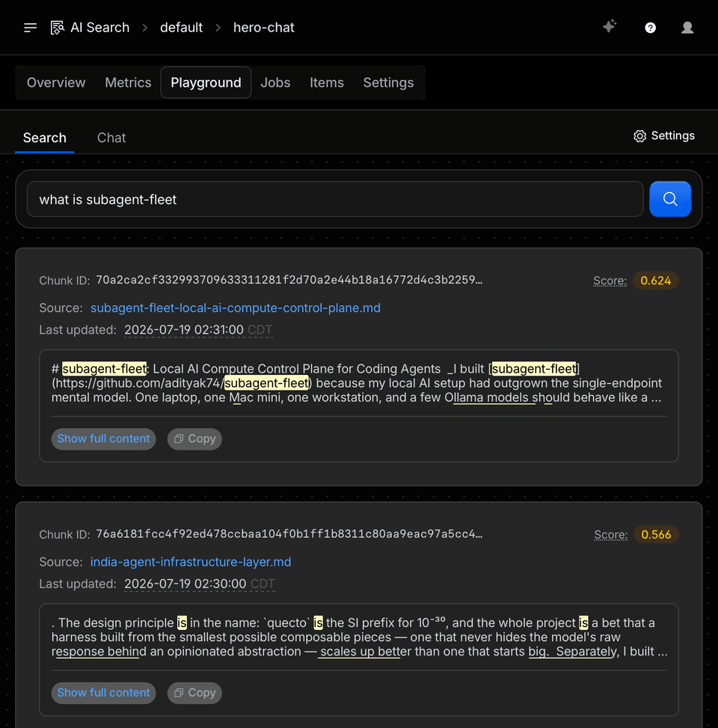Switch to the Chat sub-tab

[111, 138]
